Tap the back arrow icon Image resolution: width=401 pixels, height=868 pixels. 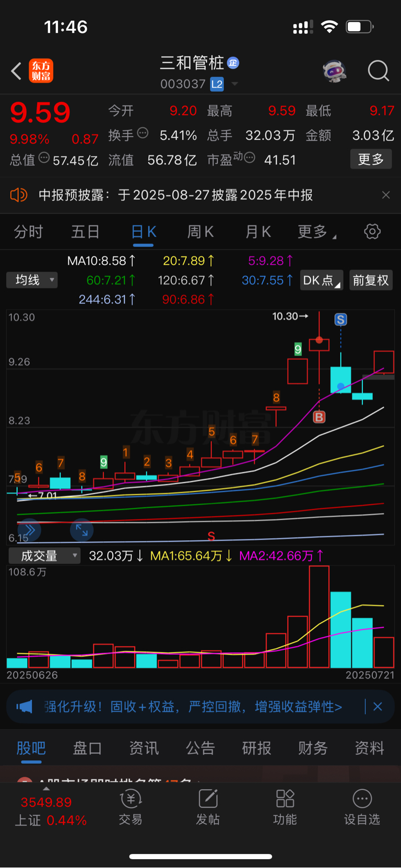click(16, 71)
